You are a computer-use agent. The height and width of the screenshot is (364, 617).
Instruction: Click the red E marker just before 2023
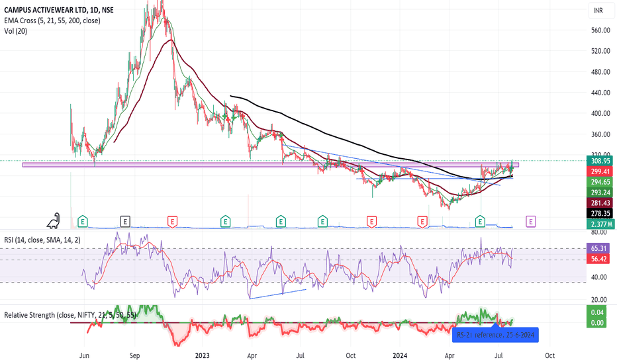click(172, 222)
